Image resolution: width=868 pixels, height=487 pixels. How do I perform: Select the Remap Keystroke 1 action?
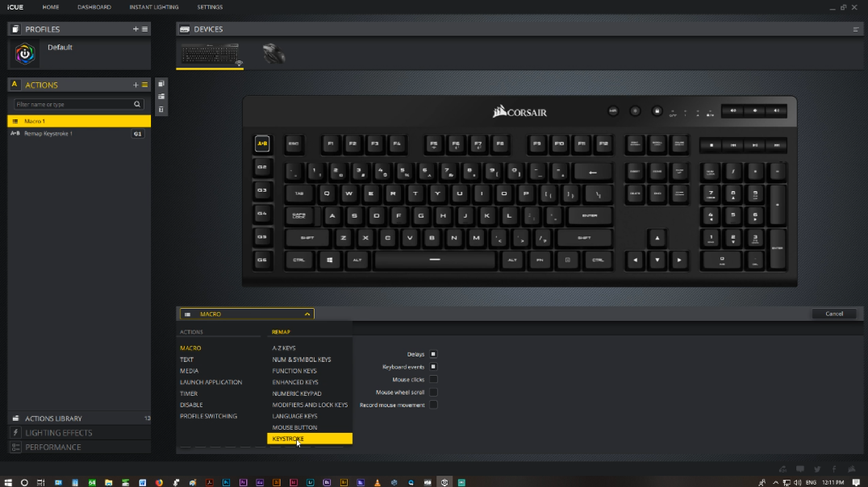click(x=48, y=134)
